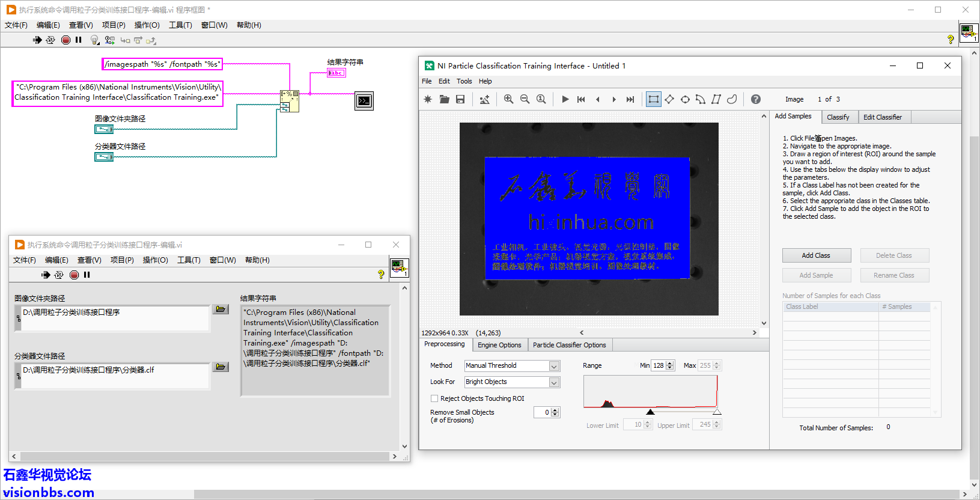The width and height of the screenshot is (980, 500).
Task: Switch to the Classify tab
Action: (x=838, y=117)
